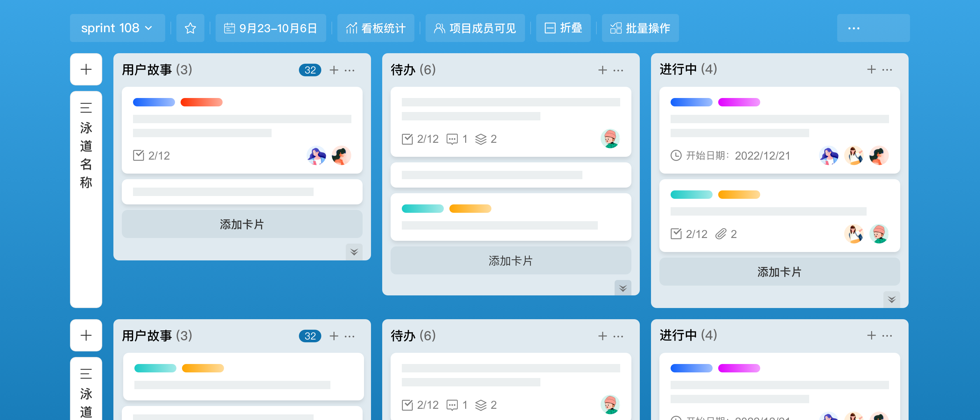Click blue label on first 用户故事 card
This screenshot has height=420, width=980.
coord(154,102)
